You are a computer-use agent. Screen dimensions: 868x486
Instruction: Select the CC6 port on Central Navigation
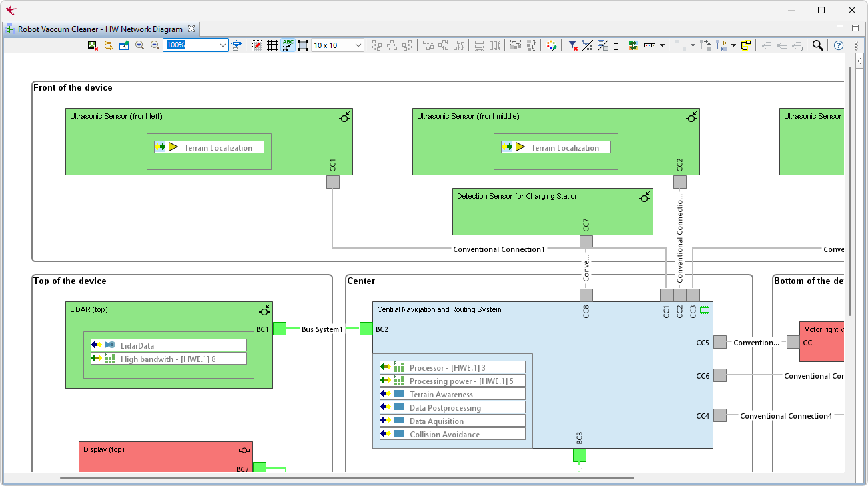(x=720, y=375)
